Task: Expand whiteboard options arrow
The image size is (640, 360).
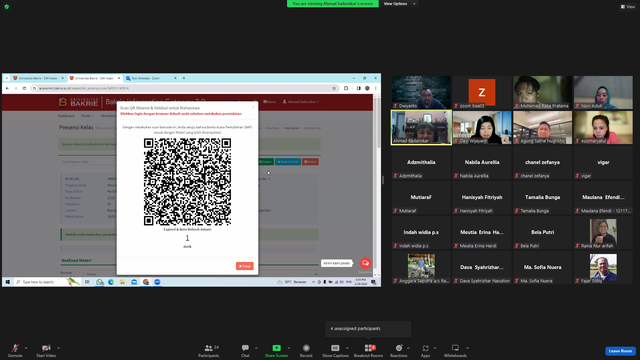Action: 467,348
